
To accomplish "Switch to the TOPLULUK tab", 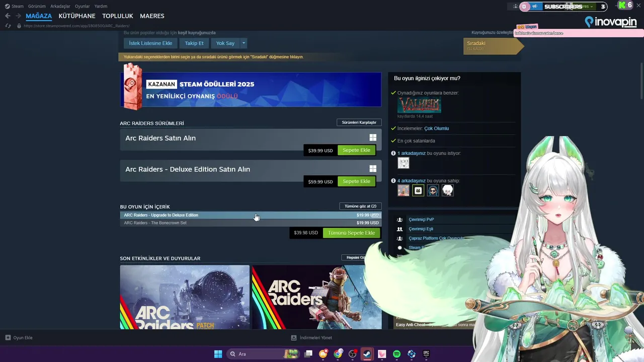I will tap(118, 16).
